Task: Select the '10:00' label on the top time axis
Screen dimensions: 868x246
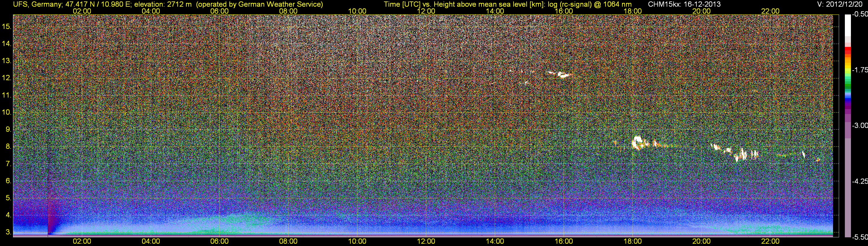Action: [357, 11]
